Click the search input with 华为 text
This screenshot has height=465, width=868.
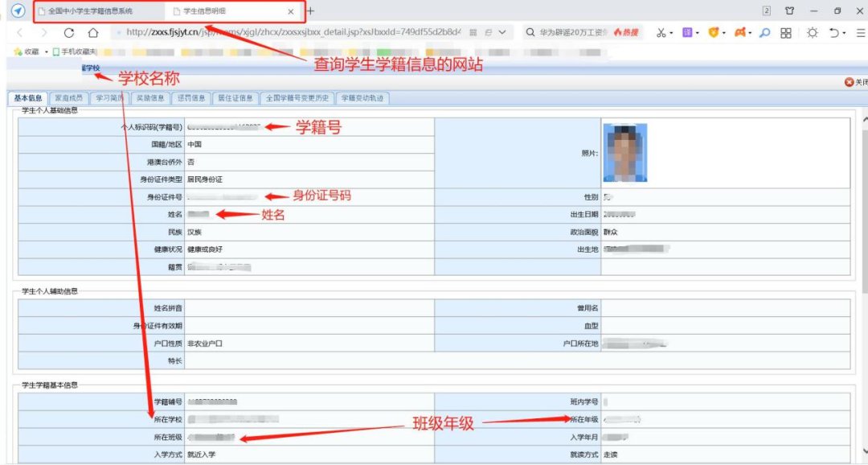573,33
